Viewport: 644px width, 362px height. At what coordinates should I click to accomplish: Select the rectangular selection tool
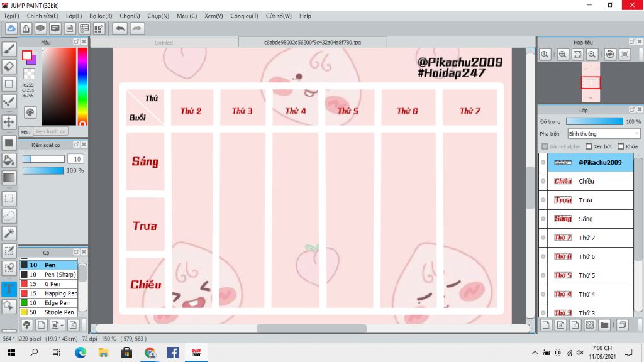pos(9,199)
